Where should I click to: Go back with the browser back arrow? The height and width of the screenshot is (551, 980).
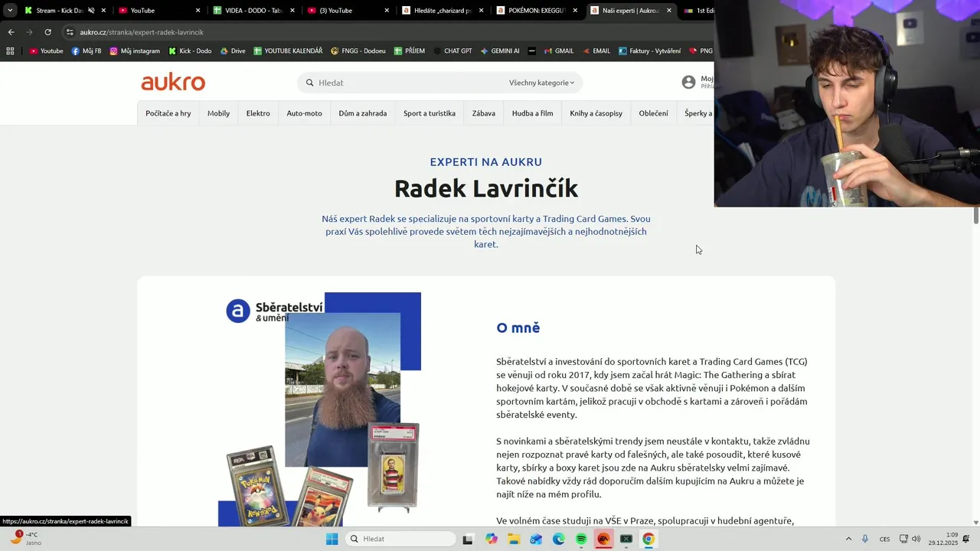point(11,32)
